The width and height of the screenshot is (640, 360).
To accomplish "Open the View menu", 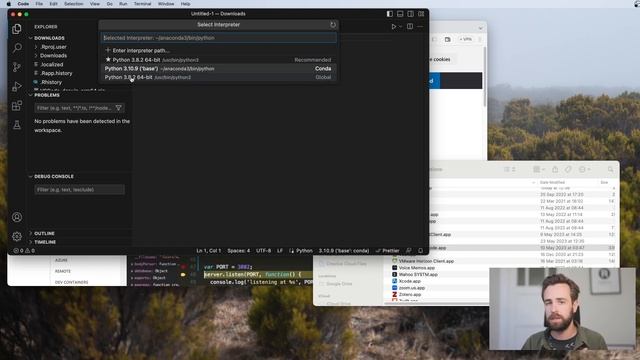I will (x=95, y=4).
